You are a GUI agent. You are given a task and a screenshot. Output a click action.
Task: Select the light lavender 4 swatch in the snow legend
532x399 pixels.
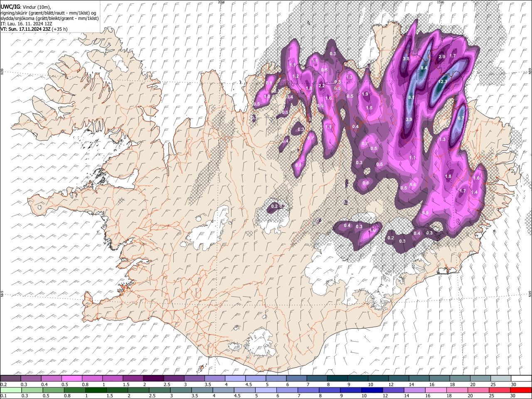point(235,378)
